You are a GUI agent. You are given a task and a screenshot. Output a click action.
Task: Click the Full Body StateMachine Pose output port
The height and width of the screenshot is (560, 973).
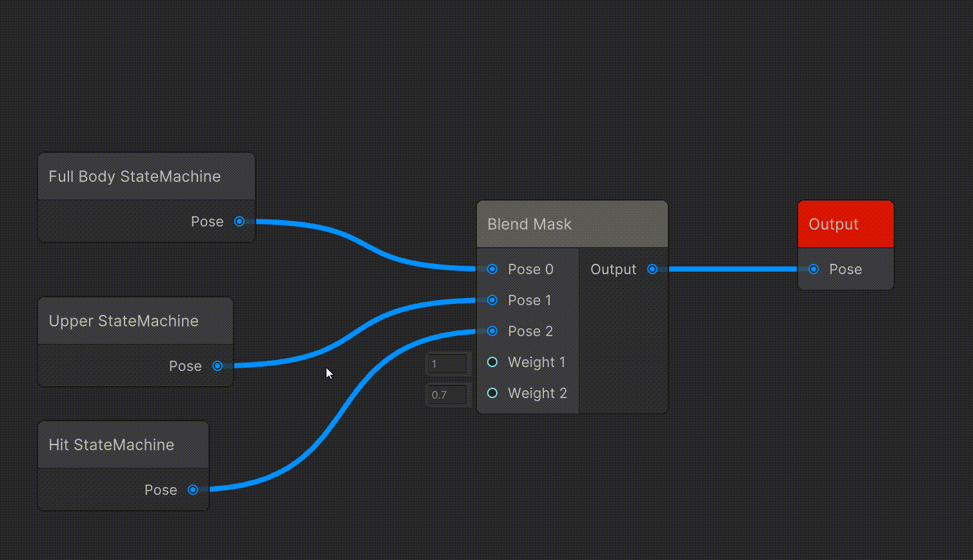click(239, 221)
